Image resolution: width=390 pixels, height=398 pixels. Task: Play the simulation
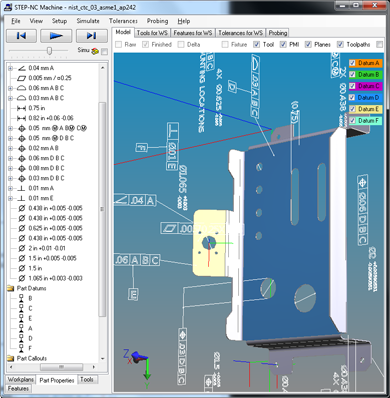point(56,36)
